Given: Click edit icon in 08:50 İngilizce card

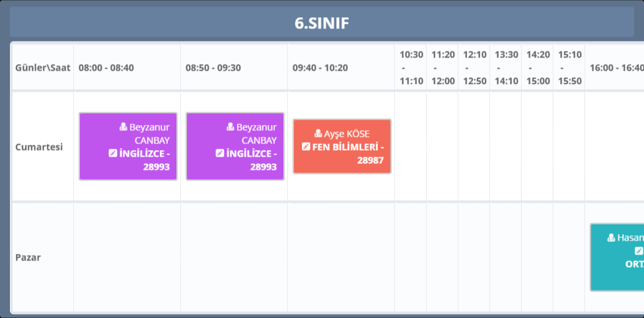Looking at the screenshot, I should coord(220,153).
